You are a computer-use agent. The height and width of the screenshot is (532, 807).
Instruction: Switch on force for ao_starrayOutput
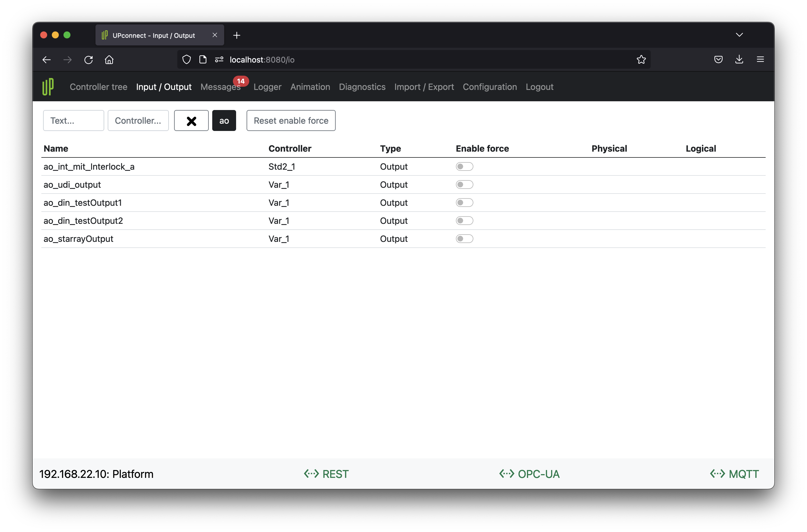(x=464, y=239)
